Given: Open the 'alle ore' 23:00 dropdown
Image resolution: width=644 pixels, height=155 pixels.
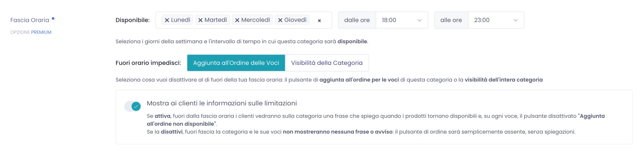Looking at the screenshot, I should click(x=496, y=20).
